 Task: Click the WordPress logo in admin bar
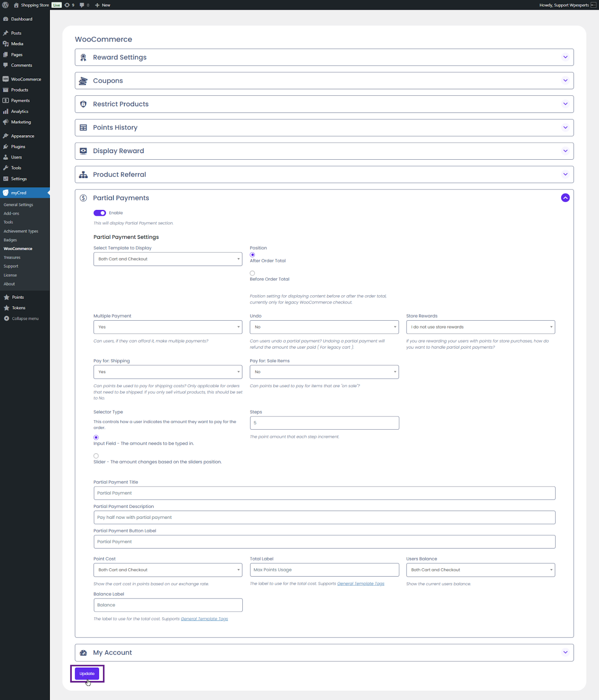click(6, 5)
